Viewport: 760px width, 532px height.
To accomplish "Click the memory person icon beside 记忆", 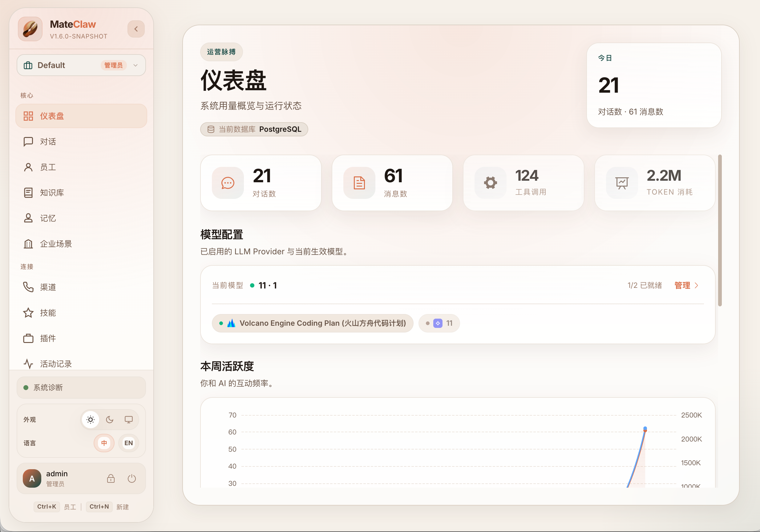I will pos(28,218).
